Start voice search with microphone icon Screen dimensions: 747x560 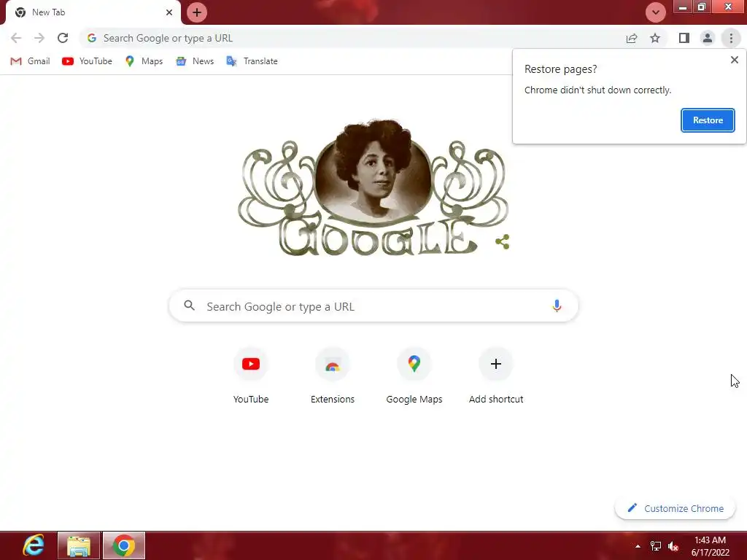pos(557,306)
